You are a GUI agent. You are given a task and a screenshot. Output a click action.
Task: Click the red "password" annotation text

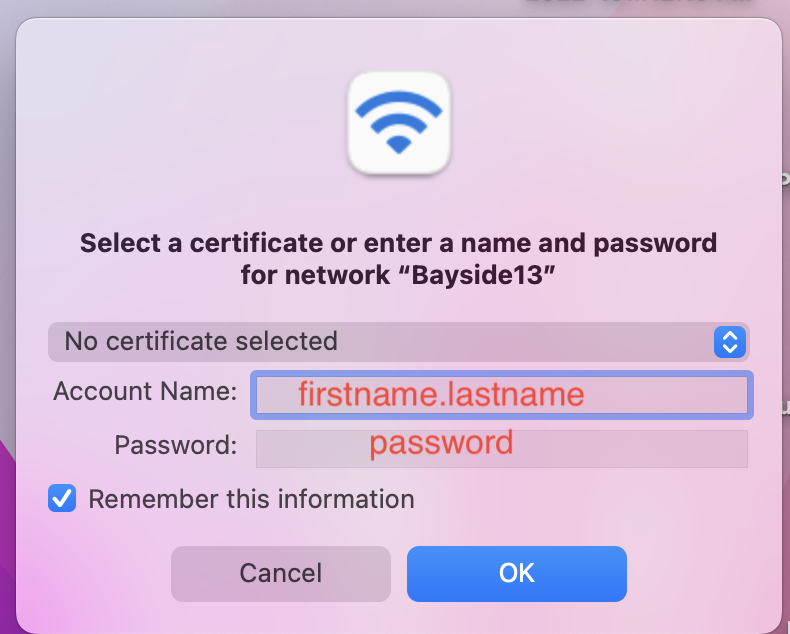pos(441,442)
